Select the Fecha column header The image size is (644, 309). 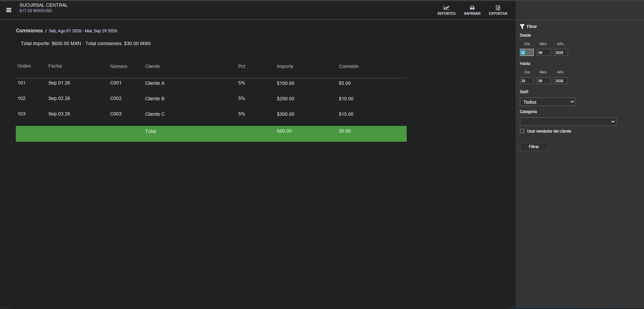(55, 66)
